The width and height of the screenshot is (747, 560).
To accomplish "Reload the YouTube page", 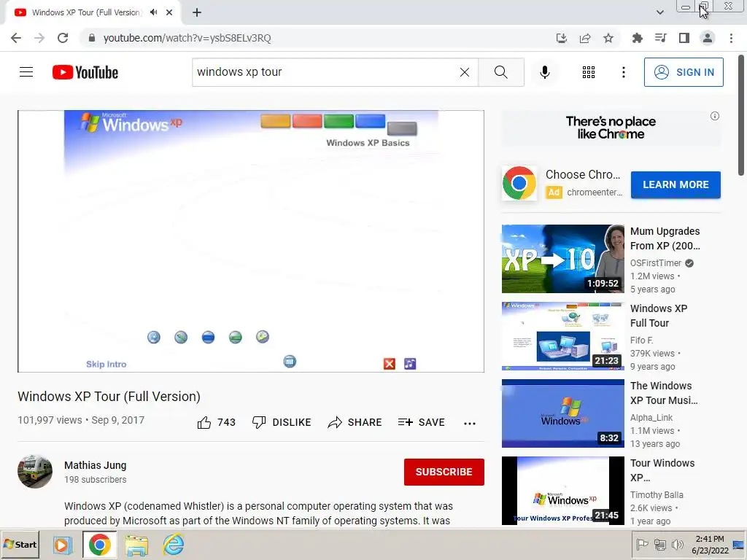I will (x=63, y=38).
